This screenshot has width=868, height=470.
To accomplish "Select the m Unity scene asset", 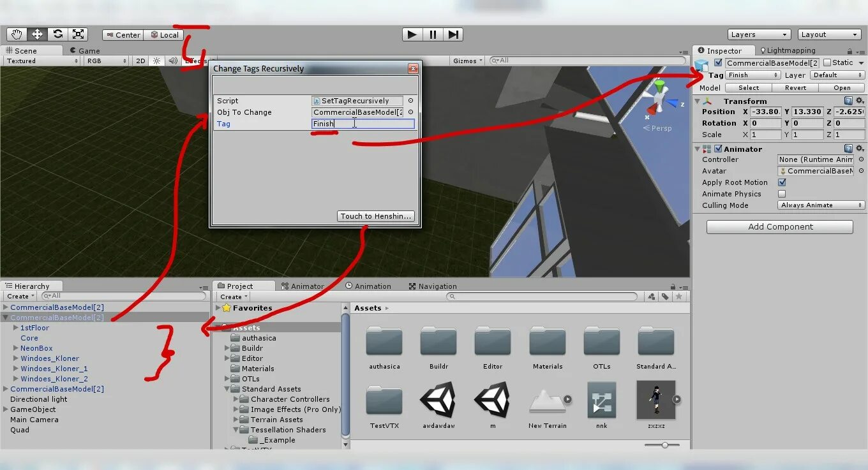I will (x=492, y=406).
